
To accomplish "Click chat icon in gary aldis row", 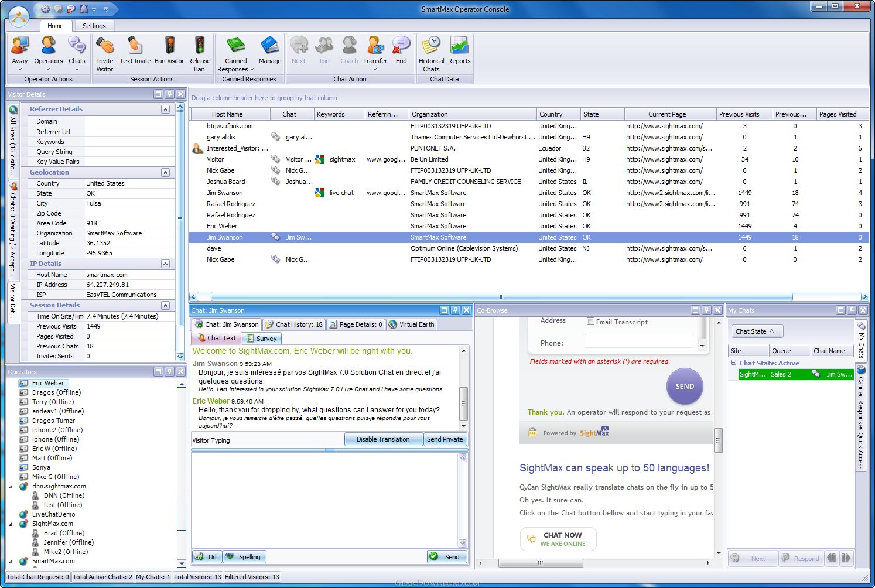I will pos(275,137).
